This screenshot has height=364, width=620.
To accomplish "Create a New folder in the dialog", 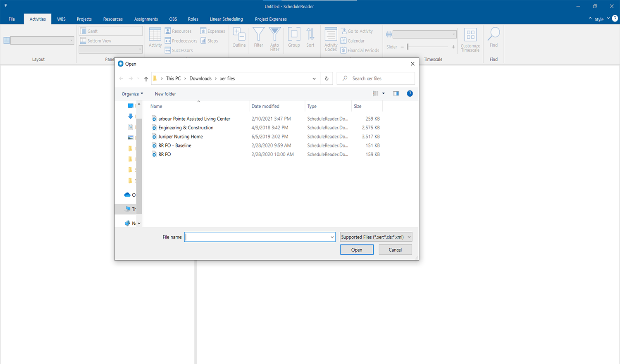I will (x=165, y=93).
